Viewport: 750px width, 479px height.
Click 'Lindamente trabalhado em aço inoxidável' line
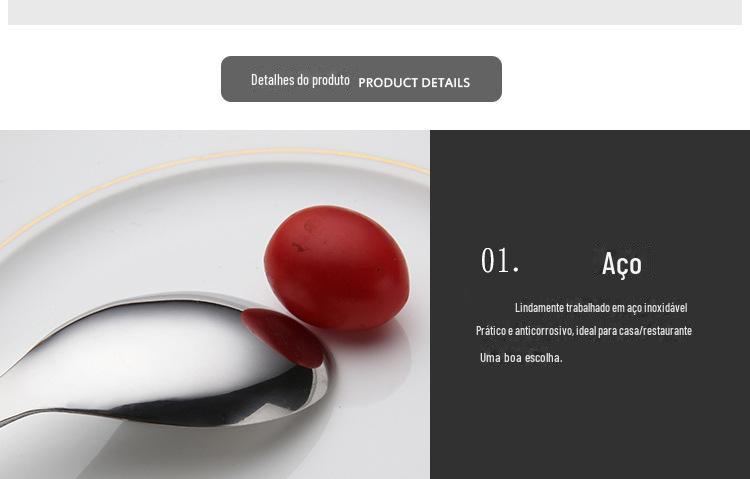601,308
